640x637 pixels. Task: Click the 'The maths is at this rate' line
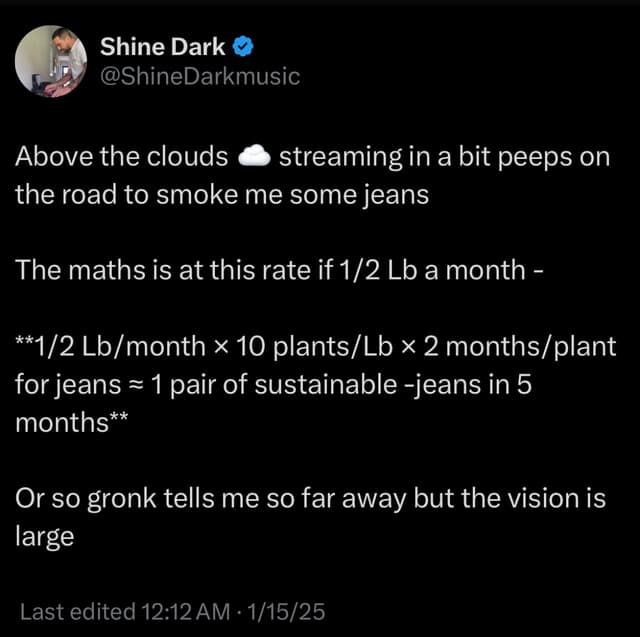point(280,270)
